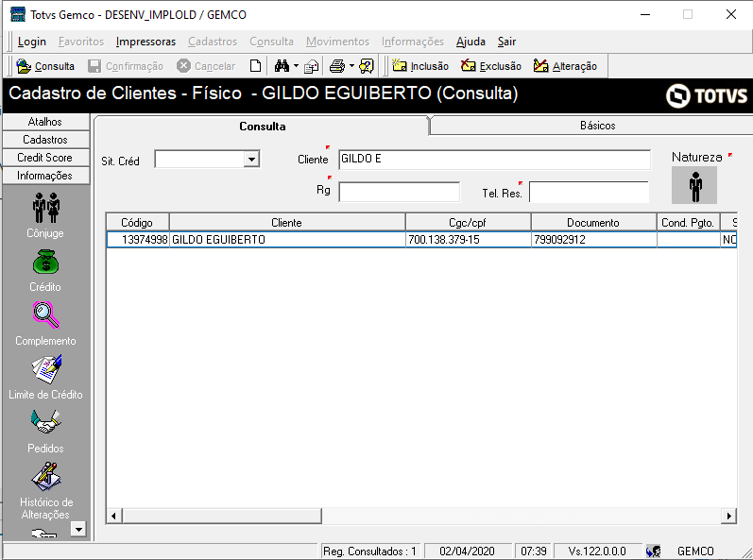The height and width of the screenshot is (560, 753).
Task: Click the printer icon
Action: click(x=337, y=66)
